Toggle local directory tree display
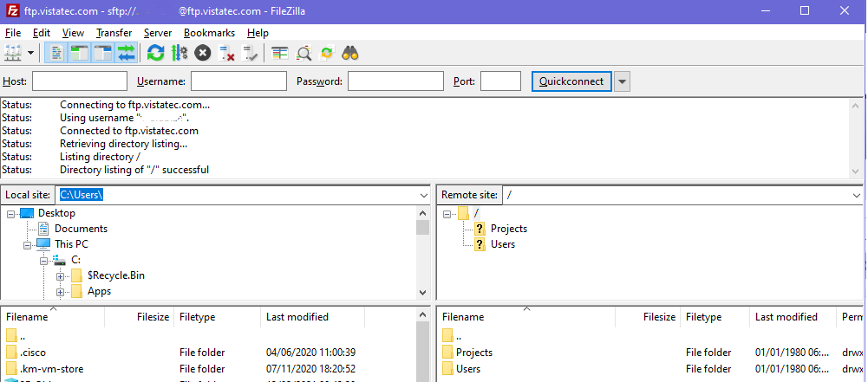The image size is (868, 382). coord(80,53)
